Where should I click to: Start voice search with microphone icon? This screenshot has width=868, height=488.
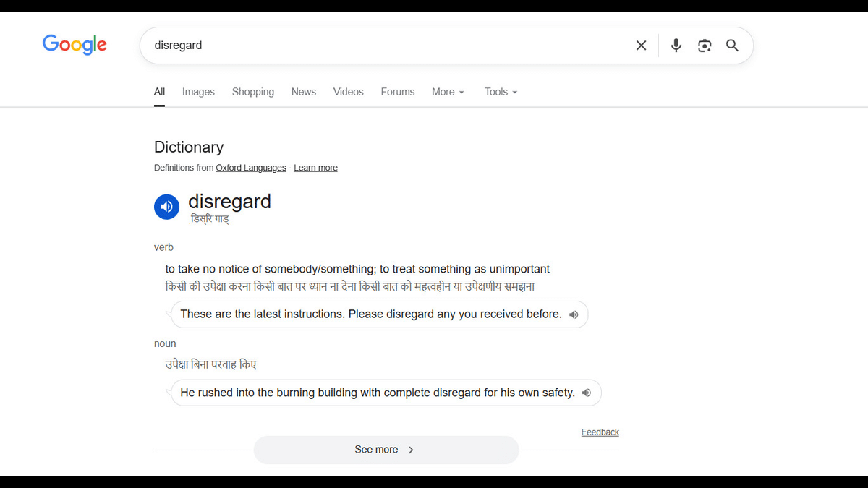[x=676, y=46]
